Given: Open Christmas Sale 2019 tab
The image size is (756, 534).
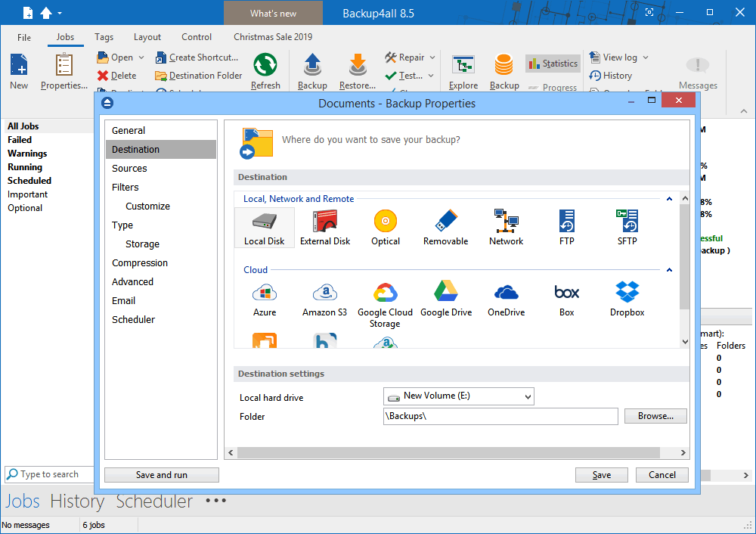Looking at the screenshot, I should 273,37.
